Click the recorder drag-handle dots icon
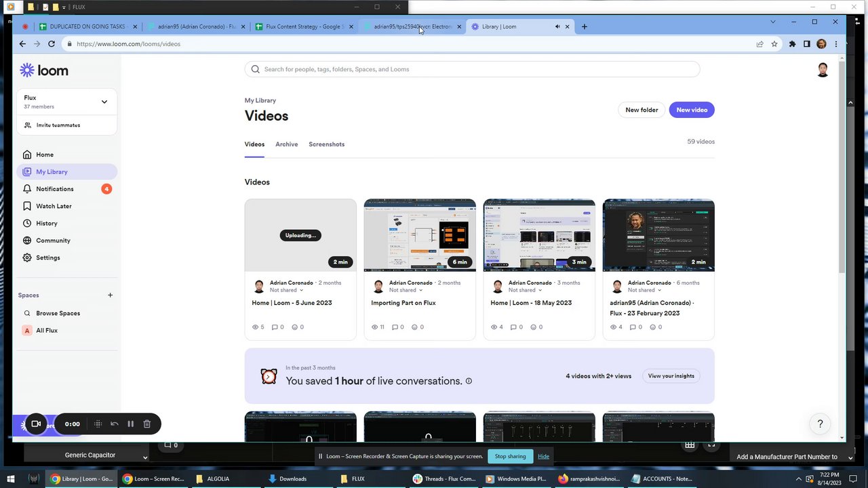The image size is (868, 488). [98, 424]
